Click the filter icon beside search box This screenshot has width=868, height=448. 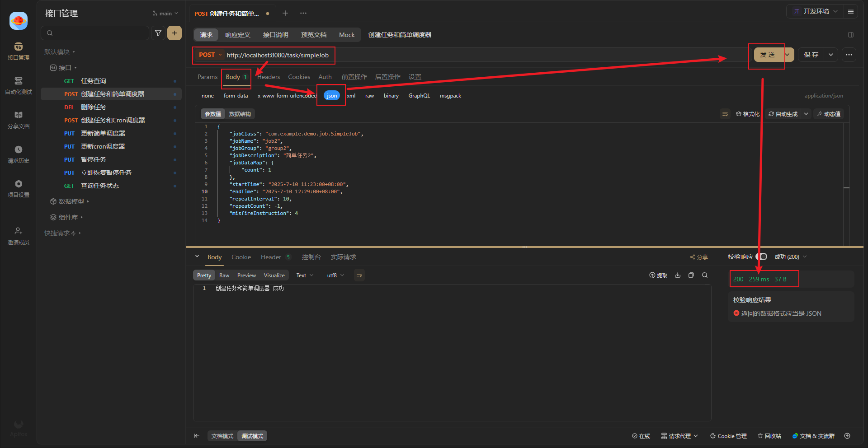click(158, 33)
